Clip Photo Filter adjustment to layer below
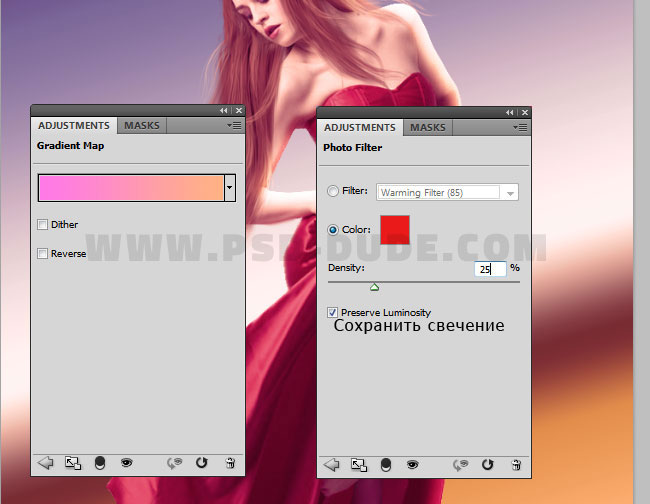This screenshot has width=650, height=504. coord(386,465)
